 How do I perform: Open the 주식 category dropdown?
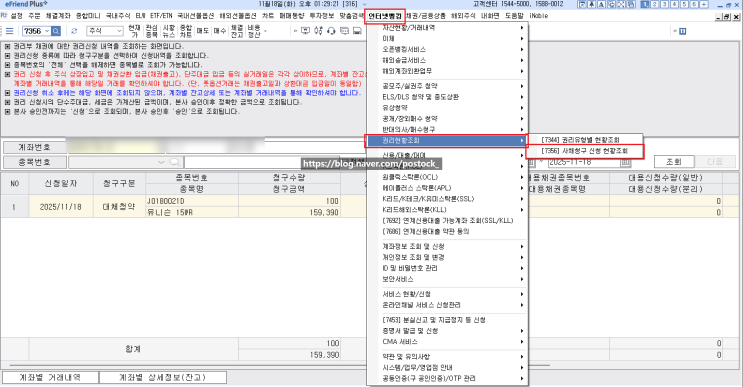[x=118, y=31]
